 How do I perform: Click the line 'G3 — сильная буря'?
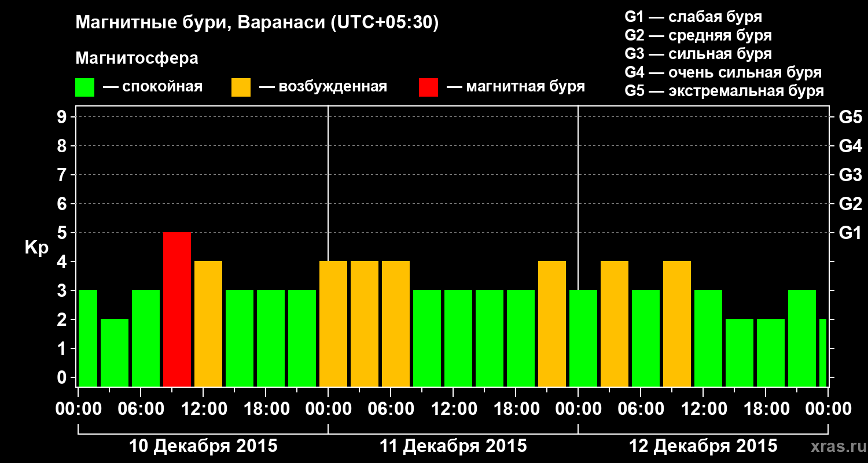coord(698,54)
